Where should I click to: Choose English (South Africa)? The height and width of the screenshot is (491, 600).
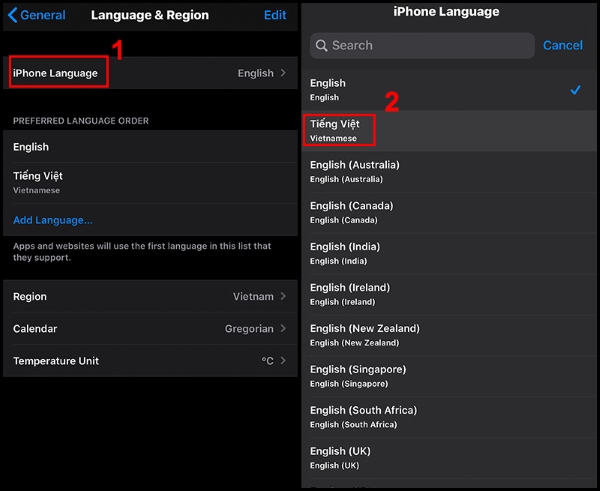tap(449, 418)
